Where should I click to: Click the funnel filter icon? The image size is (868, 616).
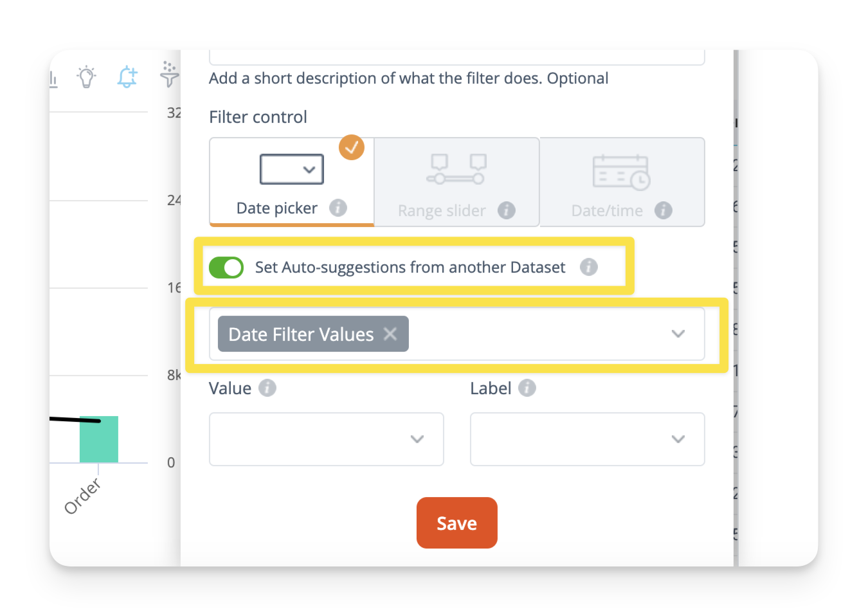click(169, 75)
